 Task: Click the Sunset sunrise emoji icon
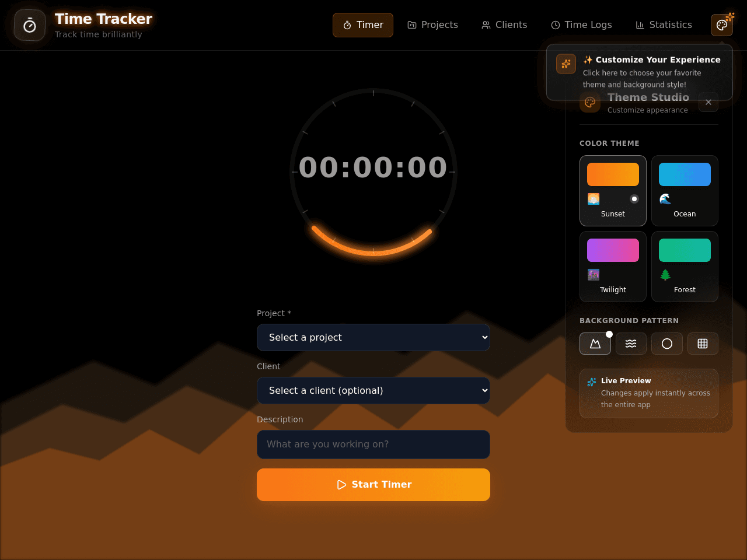tap(594, 199)
